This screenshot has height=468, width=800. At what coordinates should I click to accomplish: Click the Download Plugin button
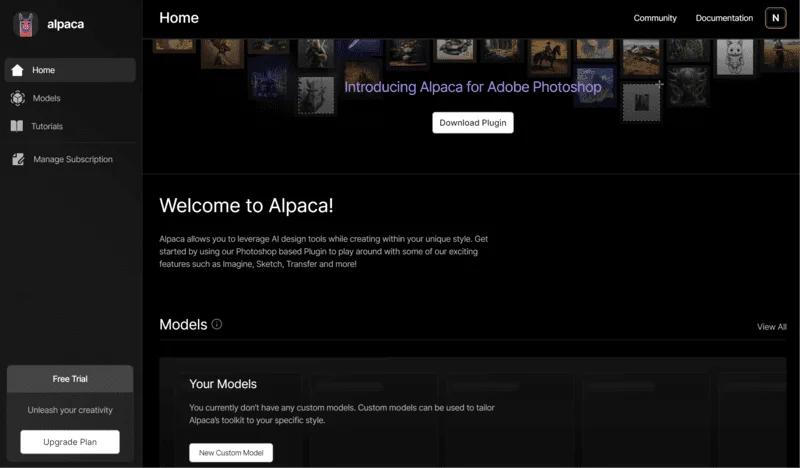(473, 122)
